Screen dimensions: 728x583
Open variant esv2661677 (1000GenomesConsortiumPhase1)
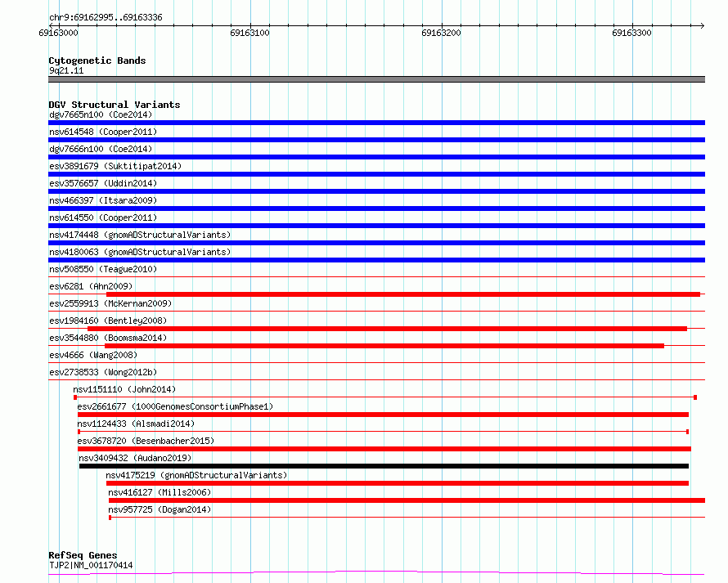(176, 406)
